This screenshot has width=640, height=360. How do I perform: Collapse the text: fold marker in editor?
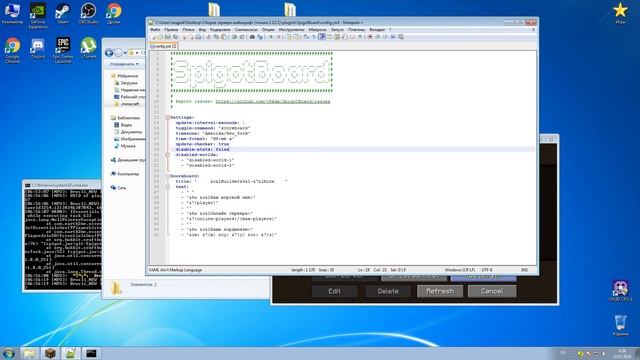167,187
